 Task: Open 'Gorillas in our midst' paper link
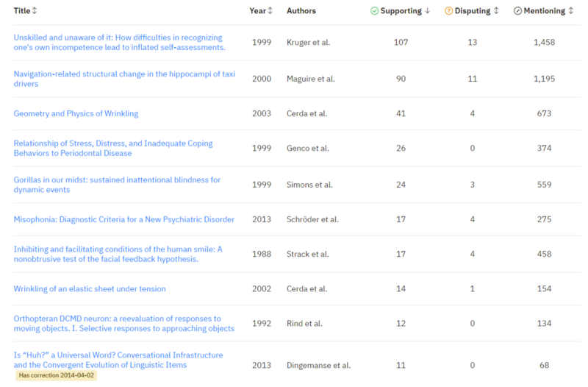point(117,184)
